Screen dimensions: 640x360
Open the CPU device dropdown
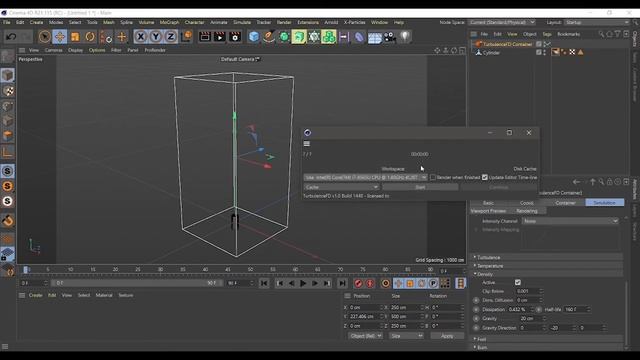(x=365, y=178)
